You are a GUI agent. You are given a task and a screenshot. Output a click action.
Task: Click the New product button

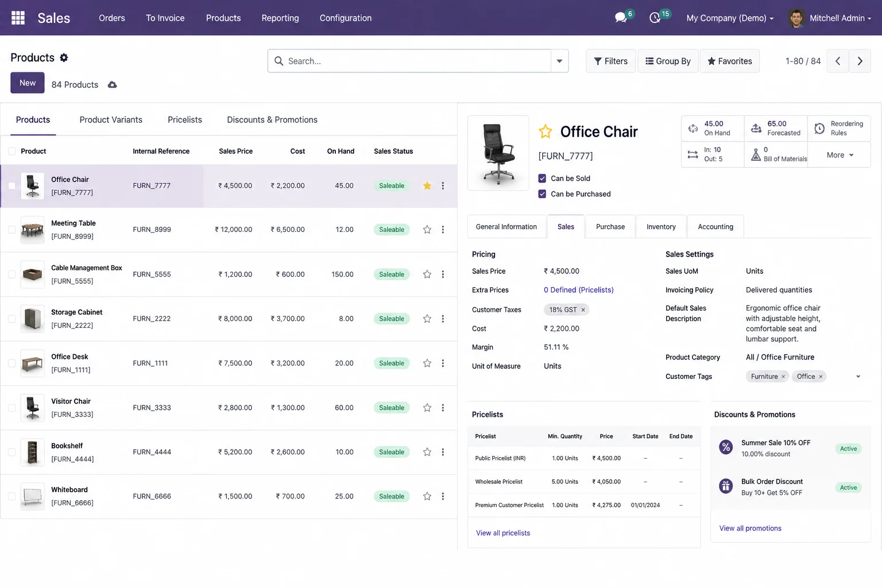[x=28, y=83]
